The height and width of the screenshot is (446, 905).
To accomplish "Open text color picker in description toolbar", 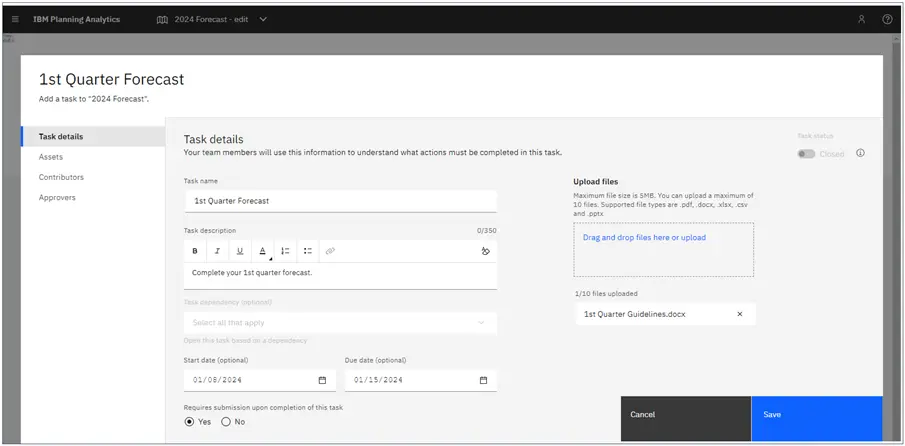I will (263, 251).
